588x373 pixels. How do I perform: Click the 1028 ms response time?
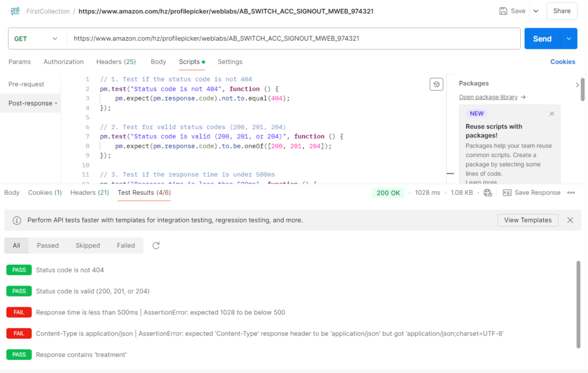coord(427,193)
